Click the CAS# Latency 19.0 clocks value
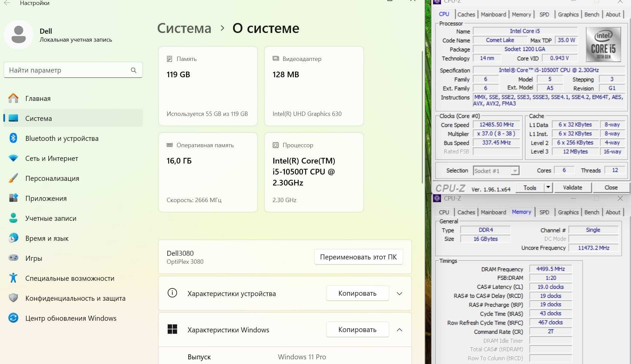 [x=550, y=287]
